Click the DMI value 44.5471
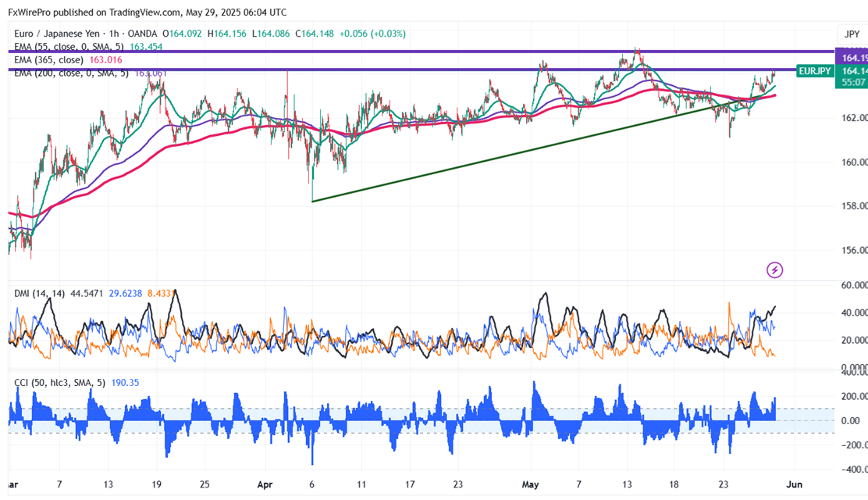Screen dimensions: 868x500 tap(87, 293)
